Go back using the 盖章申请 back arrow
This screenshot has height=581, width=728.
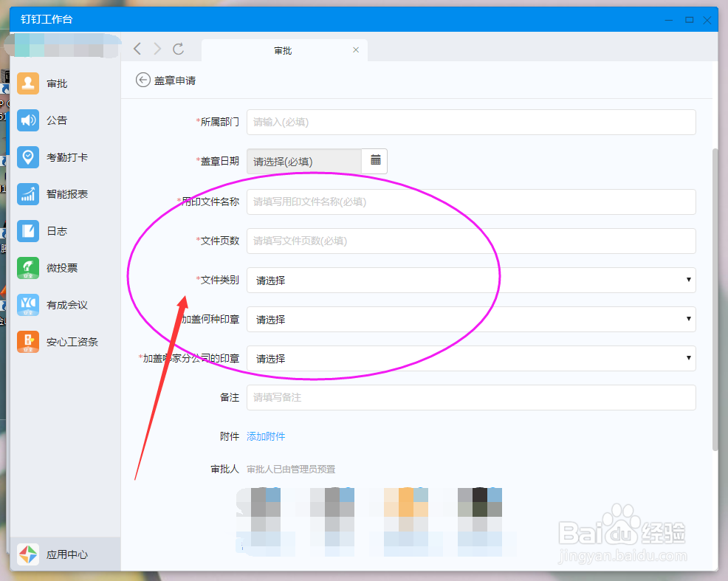tap(142, 80)
